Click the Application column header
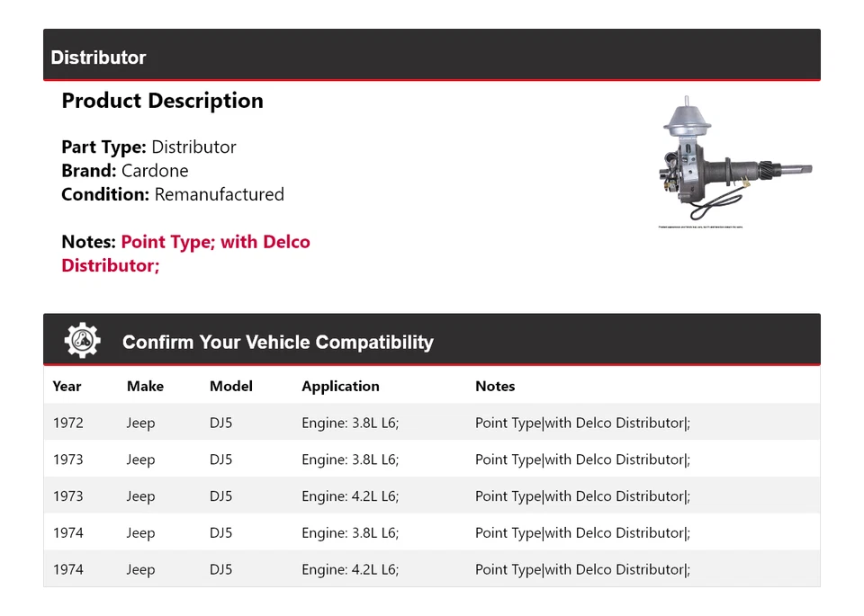Screen dimensions: 864x616 (340, 386)
